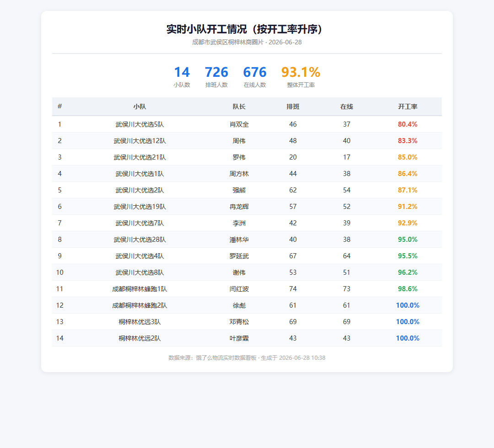Select the 武侯川大优选8队 team name
Image resolution: width=494 pixels, height=448 pixels.
point(140,272)
